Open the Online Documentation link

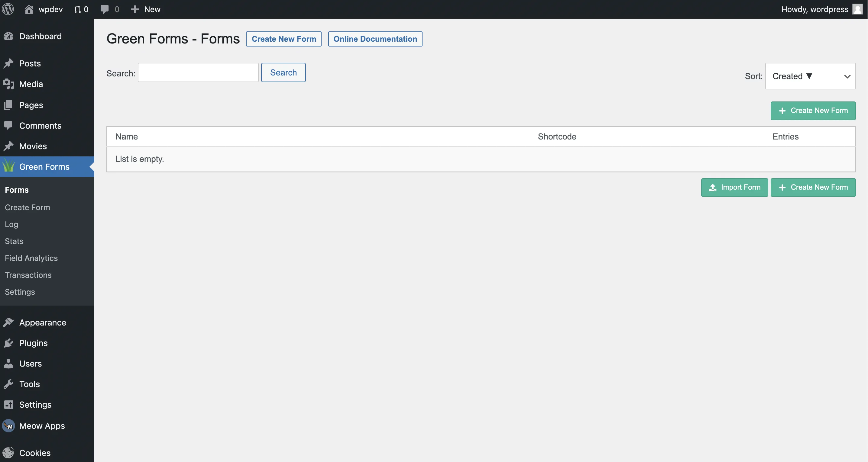click(375, 39)
